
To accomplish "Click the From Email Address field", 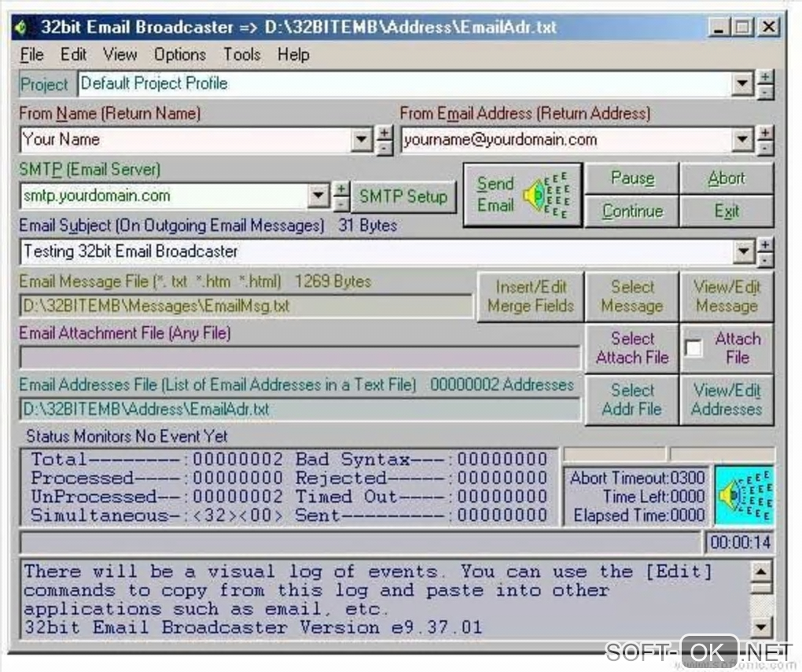I will [x=566, y=140].
